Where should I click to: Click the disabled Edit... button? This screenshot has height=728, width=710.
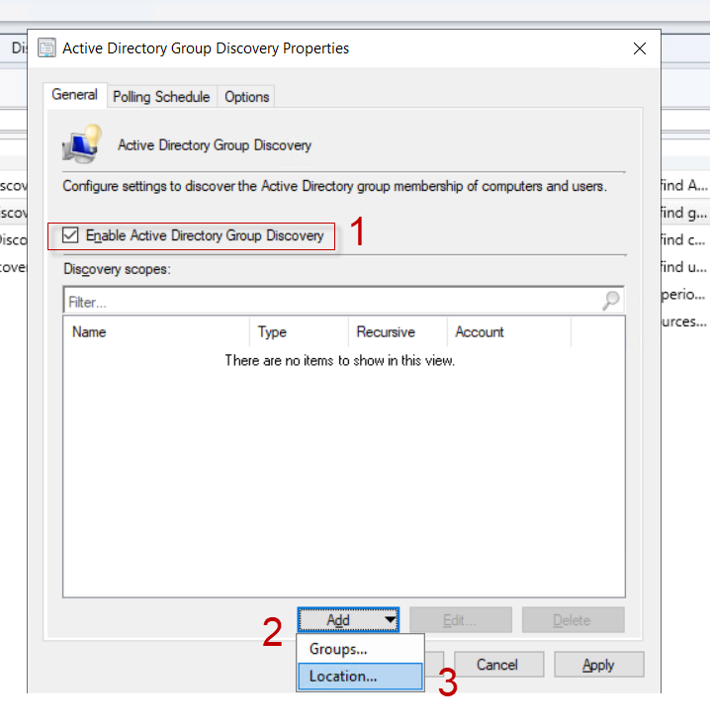pos(461,620)
